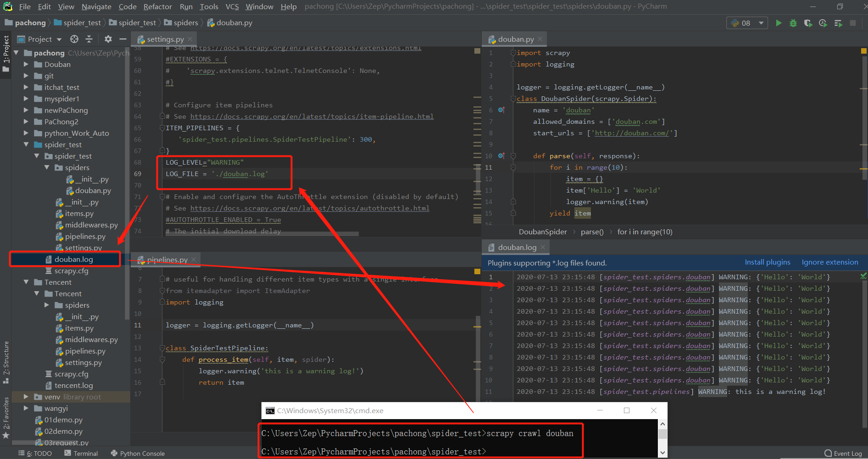
Task: Open the Favorites side tool window
Action: [x=6, y=417]
